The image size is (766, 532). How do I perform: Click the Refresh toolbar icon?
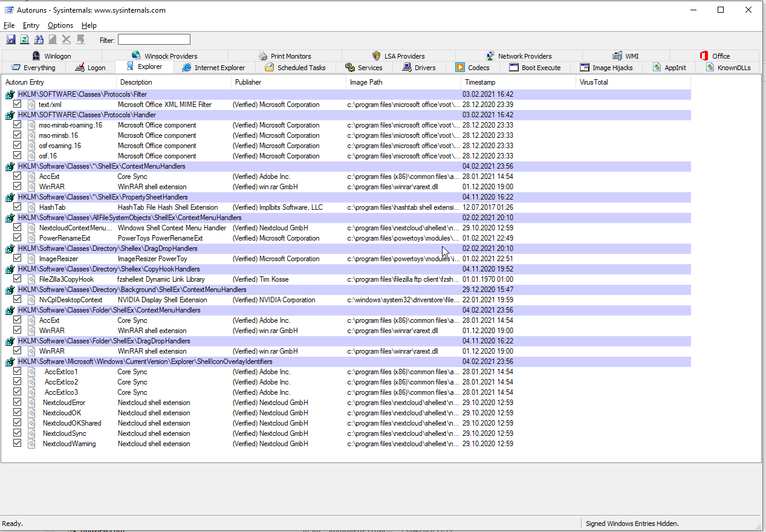(x=25, y=39)
